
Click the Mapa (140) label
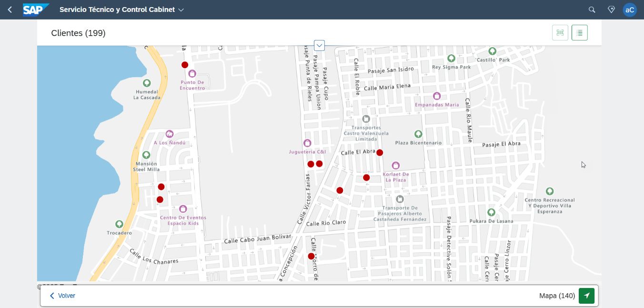point(557,296)
